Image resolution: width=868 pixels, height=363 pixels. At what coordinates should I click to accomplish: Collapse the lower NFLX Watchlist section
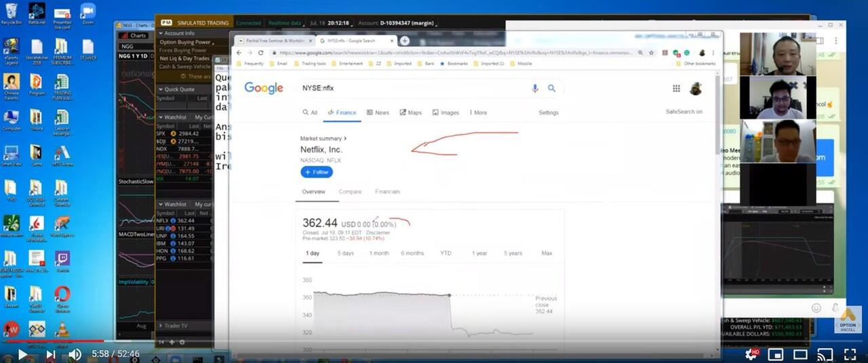click(x=161, y=204)
